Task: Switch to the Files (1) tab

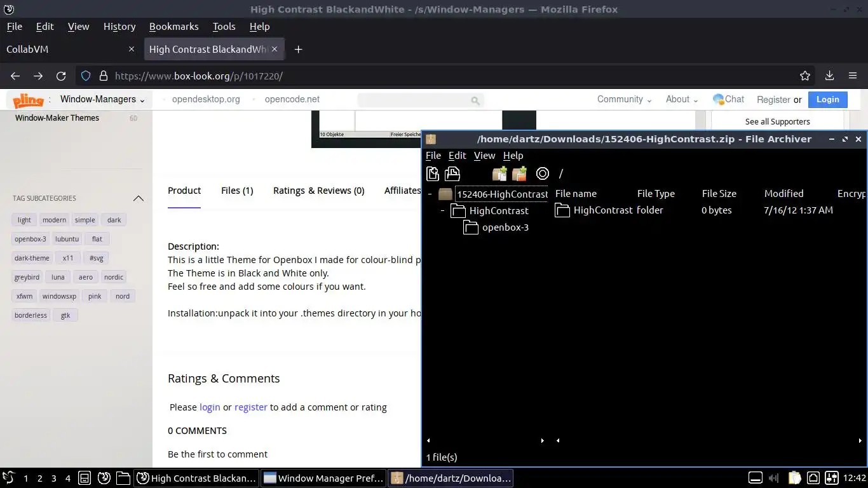Action: point(237,190)
